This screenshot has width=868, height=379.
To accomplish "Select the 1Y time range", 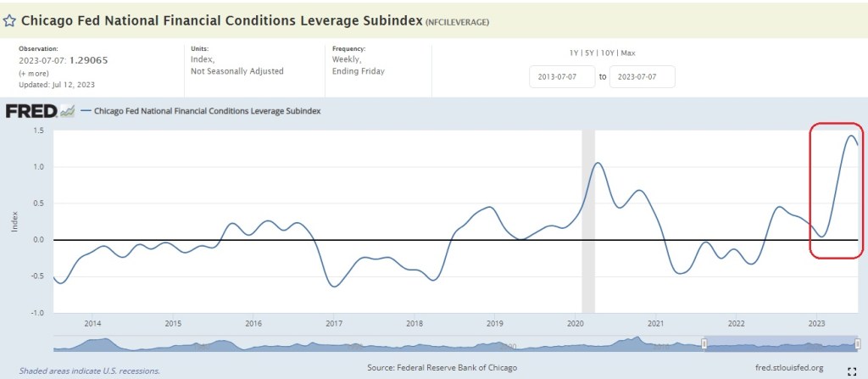I will point(574,52).
